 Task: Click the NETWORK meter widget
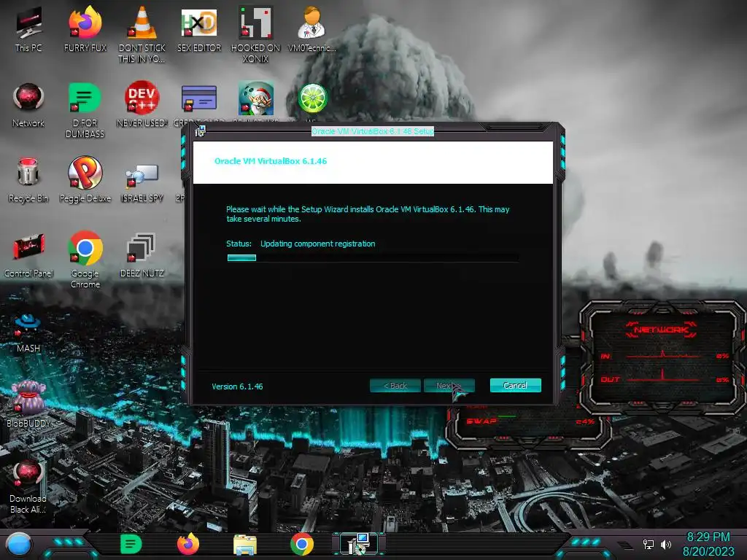point(662,357)
